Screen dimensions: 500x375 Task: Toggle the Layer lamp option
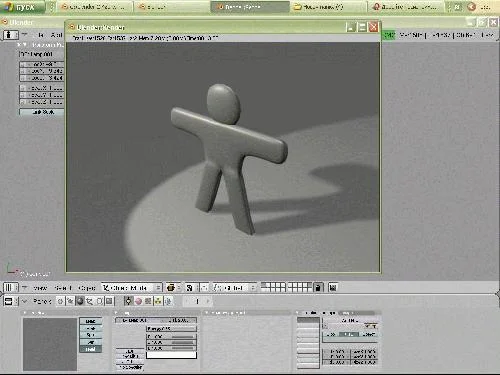pos(130,351)
